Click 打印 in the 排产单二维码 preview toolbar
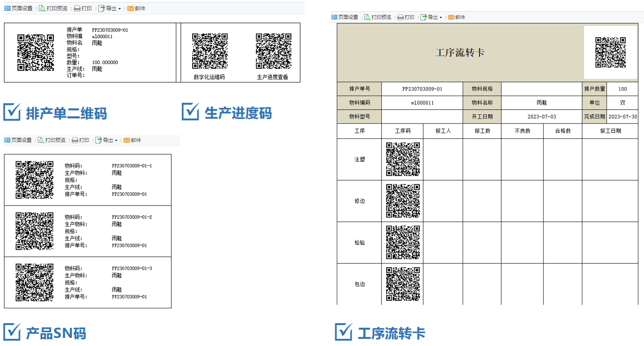Screen dimensions: 644x346 [x=83, y=9]
